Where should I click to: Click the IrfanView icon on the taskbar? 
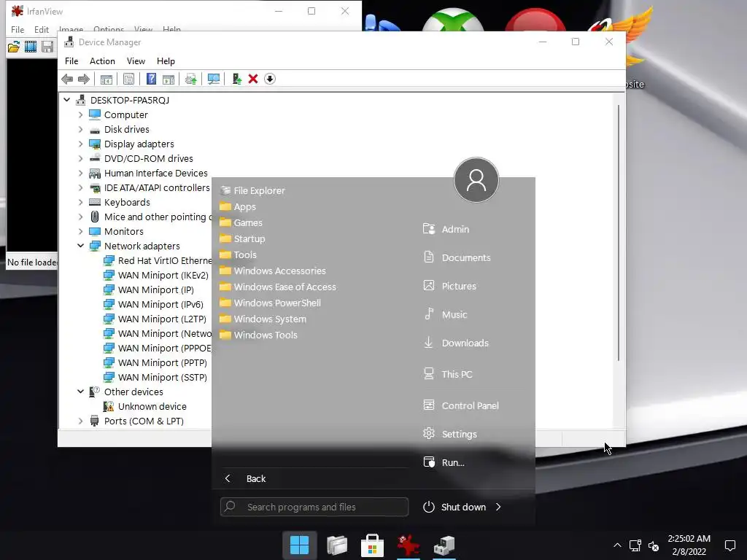coord(409,545)
